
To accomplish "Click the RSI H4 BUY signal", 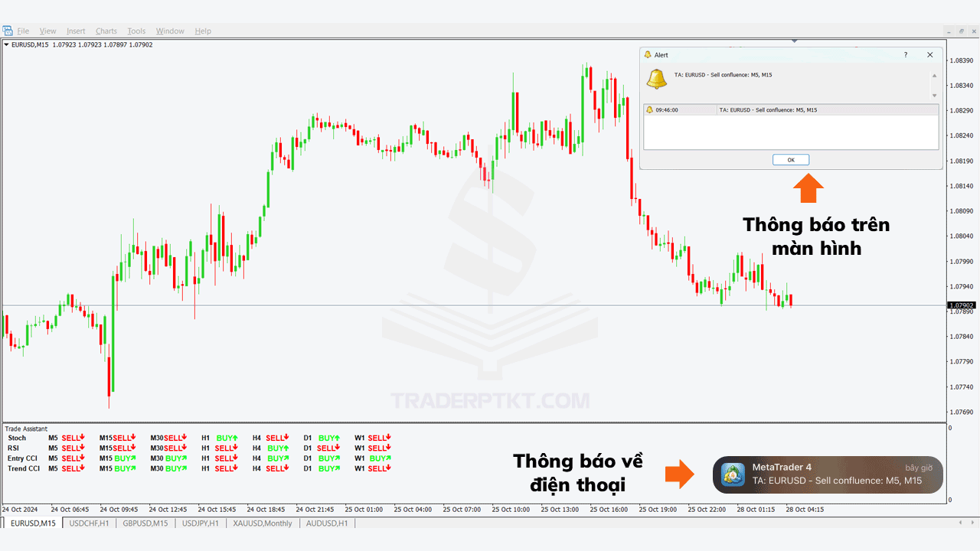I will (x=278, y=448).
